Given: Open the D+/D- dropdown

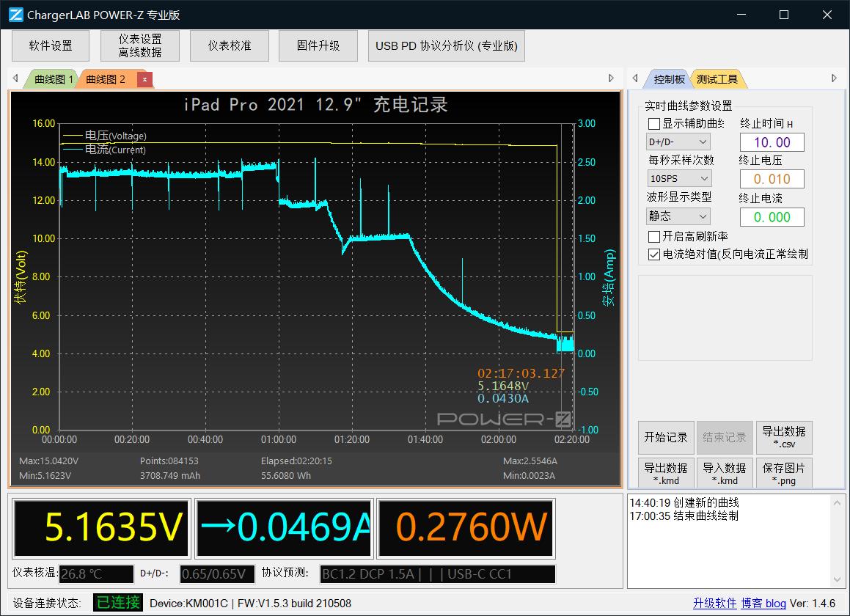Looking at the screenshot, I should [x=678, y=142].
